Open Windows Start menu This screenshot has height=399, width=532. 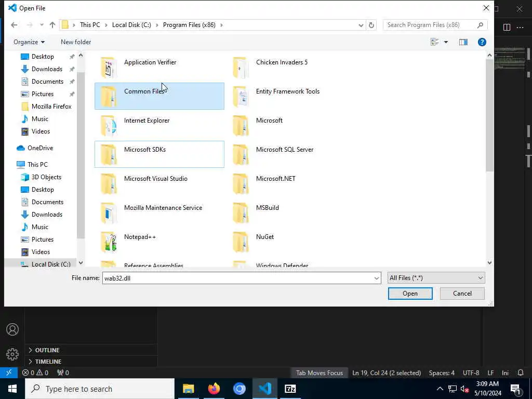(12, 389)
